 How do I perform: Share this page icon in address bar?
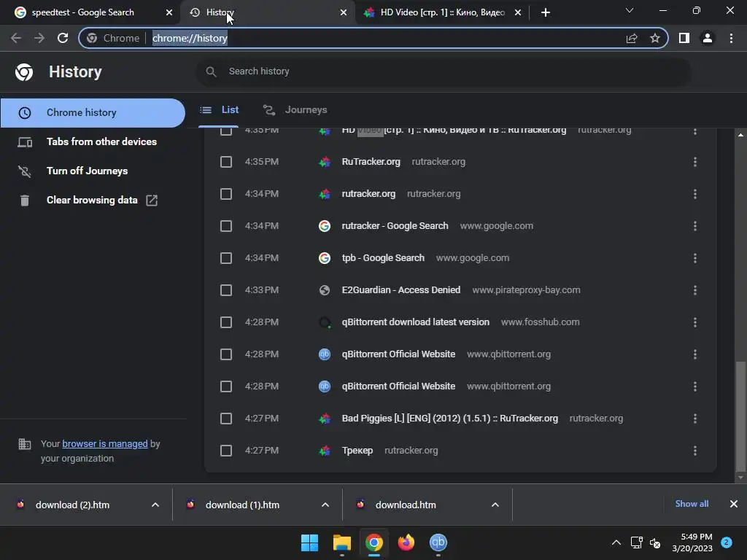[x=632, y=38]
